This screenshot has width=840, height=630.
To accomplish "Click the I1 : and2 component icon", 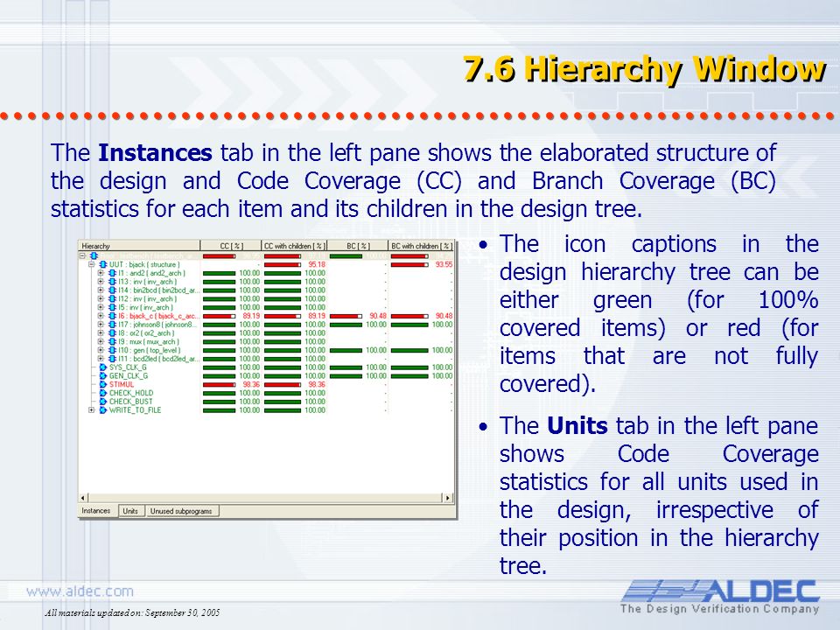I will click(113, 273).
